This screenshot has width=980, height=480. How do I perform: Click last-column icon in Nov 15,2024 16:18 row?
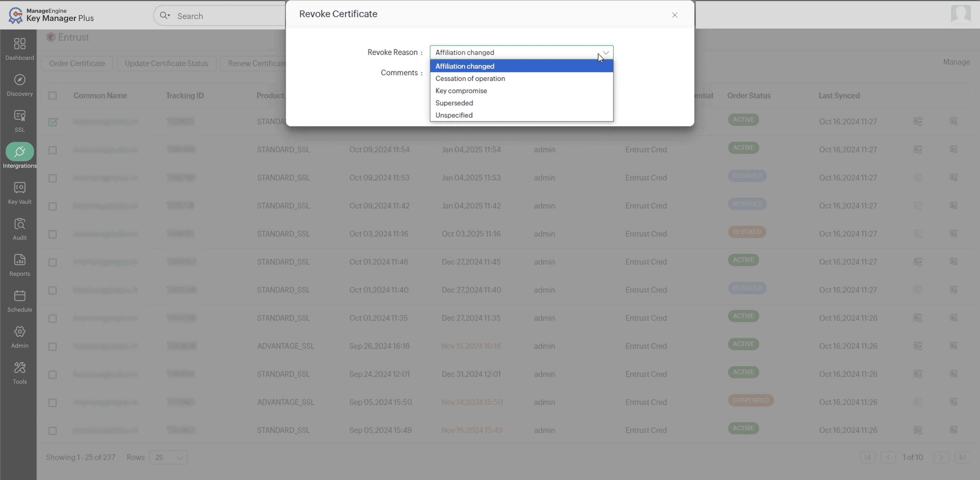(953, 345)
